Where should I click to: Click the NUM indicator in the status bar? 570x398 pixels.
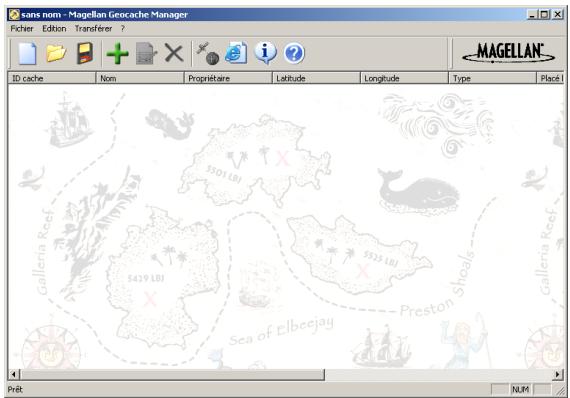520,390
